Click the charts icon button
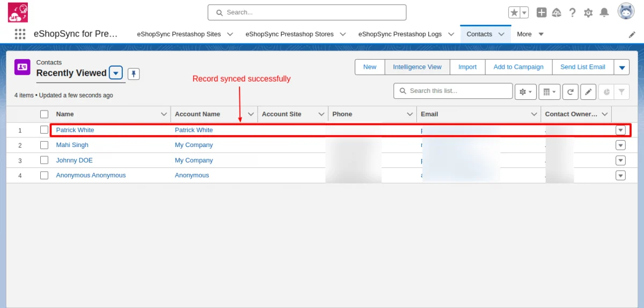The width and height of the screenshot is (644, 308). [x=606, y=92]
